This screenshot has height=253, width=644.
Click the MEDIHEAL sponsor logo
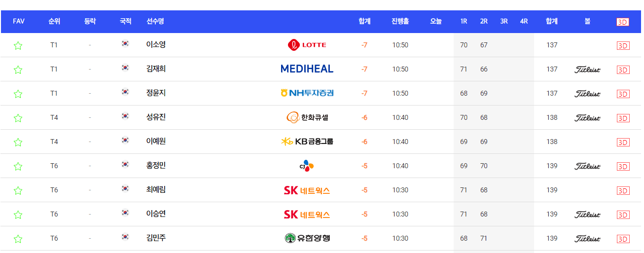tap(307, 69)
